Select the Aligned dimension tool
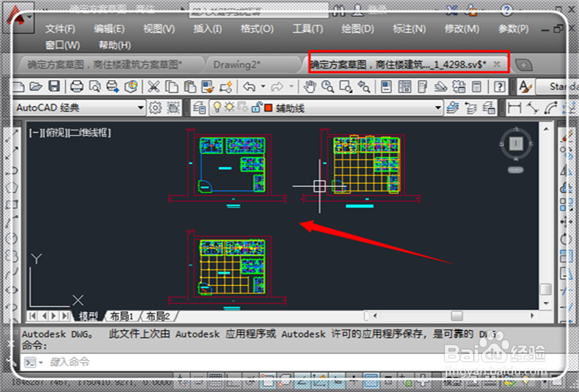 (x=532, y=108)
